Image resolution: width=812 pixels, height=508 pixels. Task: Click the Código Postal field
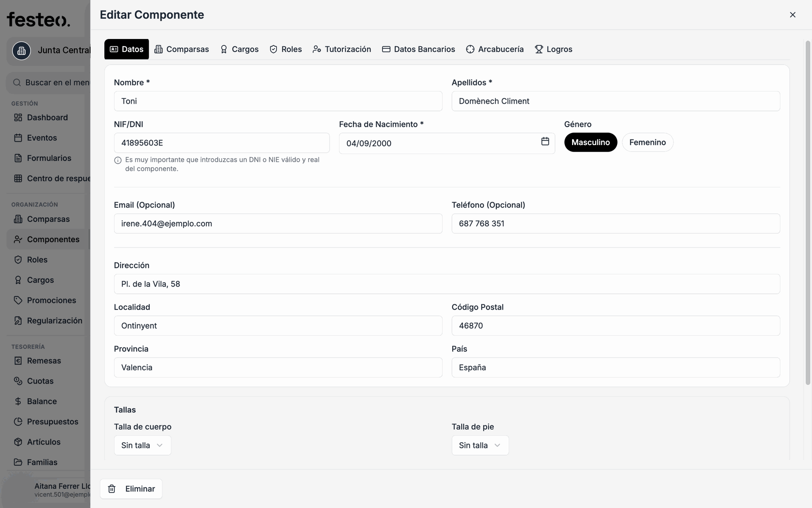coord(616,326)
